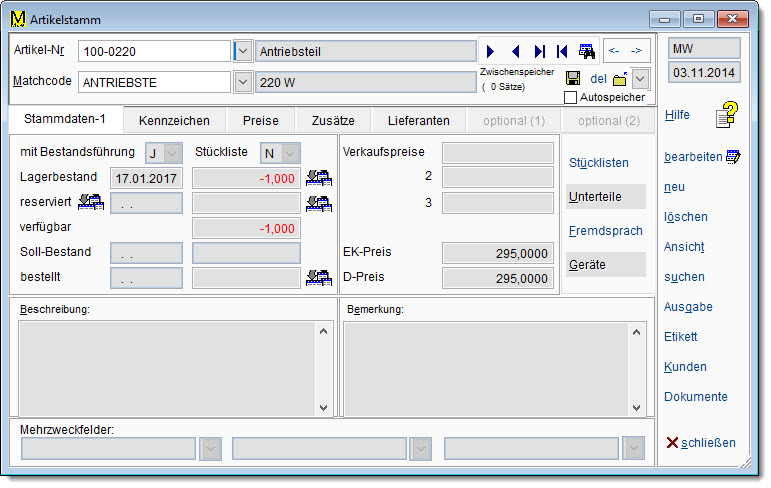The image size is (771, 488).
Task: Go to the previous record arrow
Action: click(515, 51)
